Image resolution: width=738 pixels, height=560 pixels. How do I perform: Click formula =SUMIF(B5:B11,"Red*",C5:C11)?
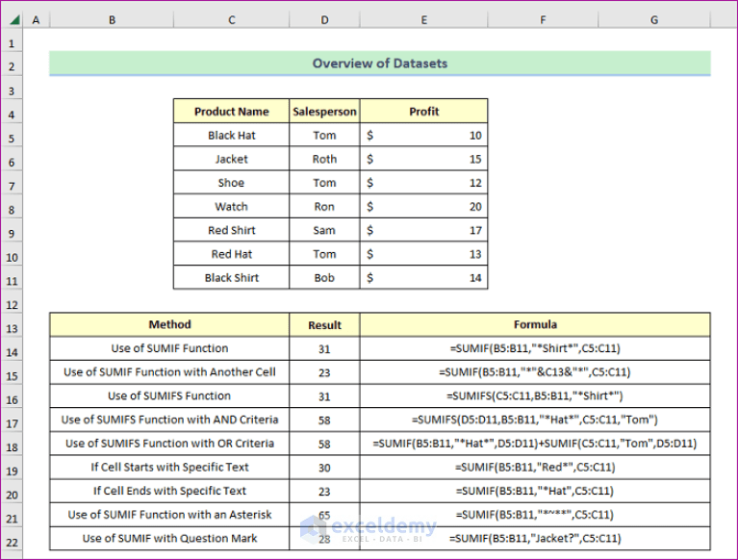click(x=535, y=468)
